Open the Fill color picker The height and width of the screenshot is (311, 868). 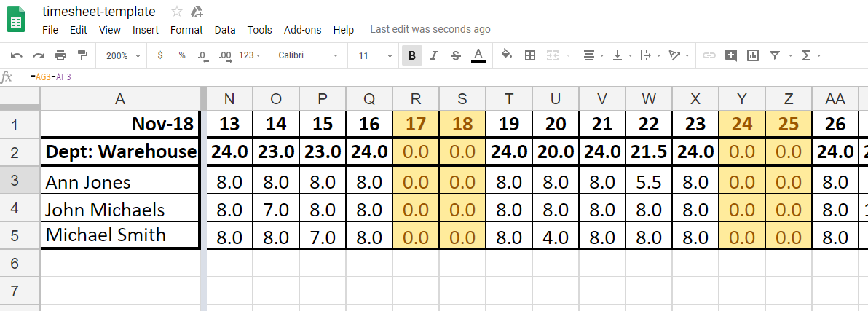coord(507,55)
